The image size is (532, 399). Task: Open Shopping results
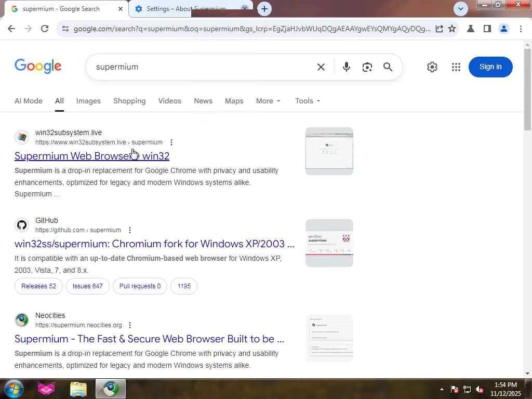(x=129, y=101)
